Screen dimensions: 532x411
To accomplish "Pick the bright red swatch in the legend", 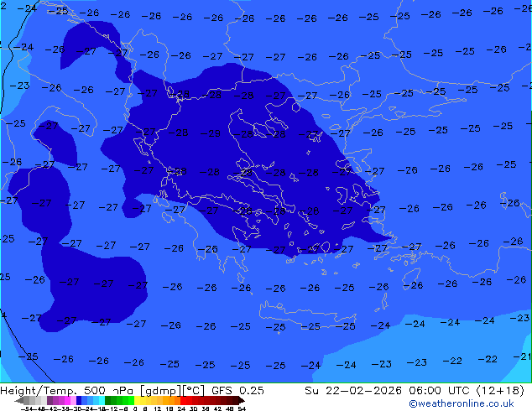I will 183,401.
